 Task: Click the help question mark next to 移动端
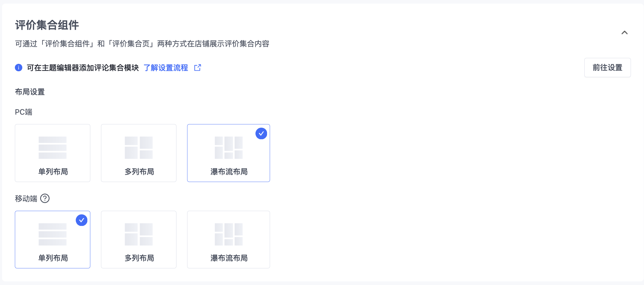pyautogui.click(x=45, y=198)
